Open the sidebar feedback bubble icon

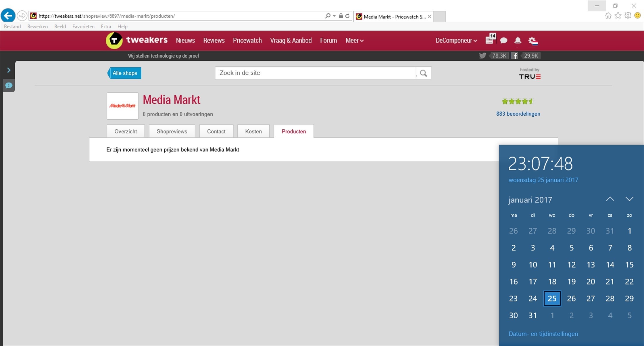click(x=9, y=85)
